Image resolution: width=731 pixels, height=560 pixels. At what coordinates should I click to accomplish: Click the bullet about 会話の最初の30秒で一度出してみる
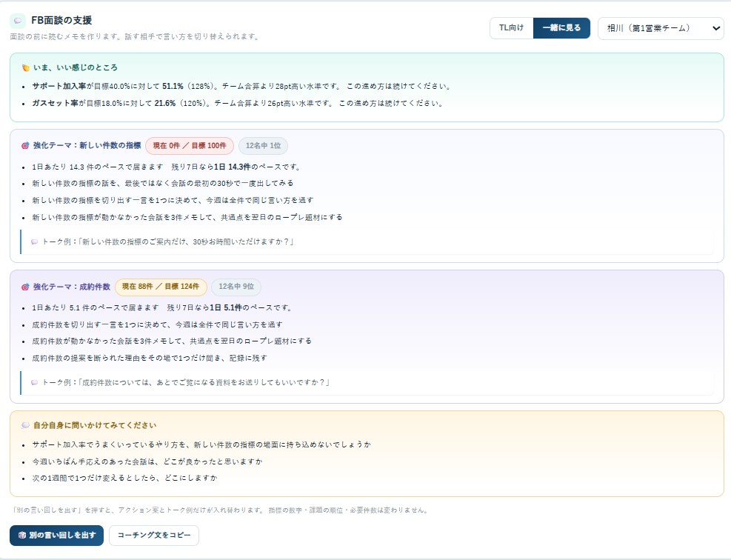pos(163,183)
